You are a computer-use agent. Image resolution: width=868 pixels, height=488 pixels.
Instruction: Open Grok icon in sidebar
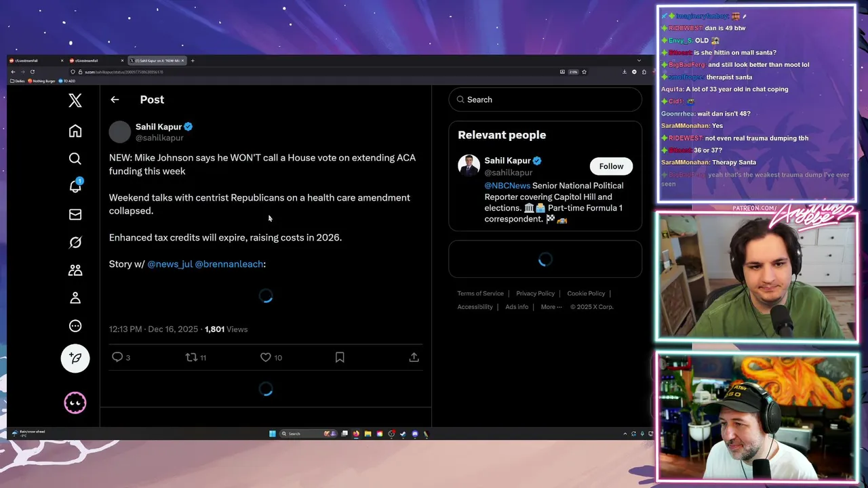tap(75, 242)
